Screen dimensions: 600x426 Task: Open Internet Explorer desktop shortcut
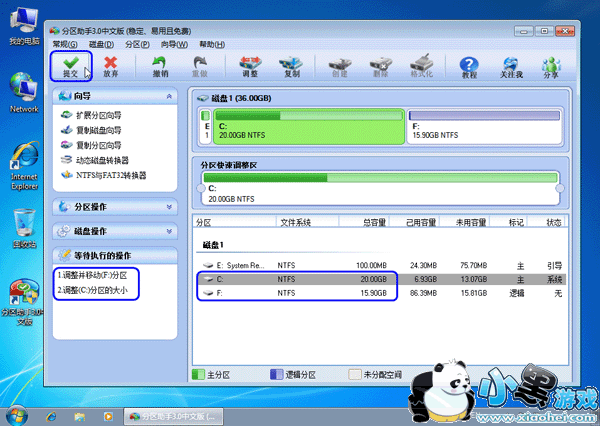pos(24,166)
